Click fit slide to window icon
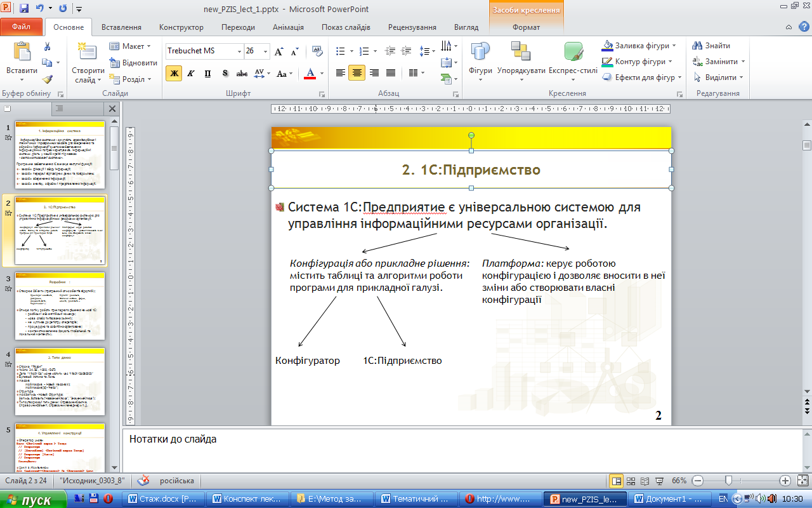Screen dimensions: 812x508 802,481
